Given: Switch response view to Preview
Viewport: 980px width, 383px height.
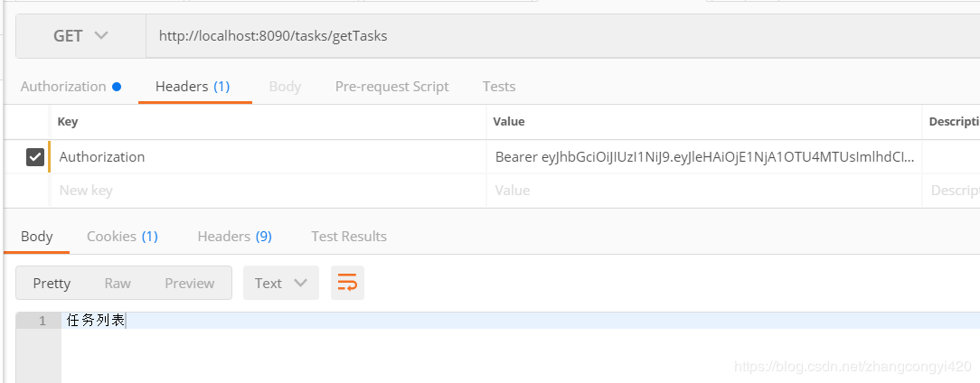Looking at the screenshot, I should [190, 283].
